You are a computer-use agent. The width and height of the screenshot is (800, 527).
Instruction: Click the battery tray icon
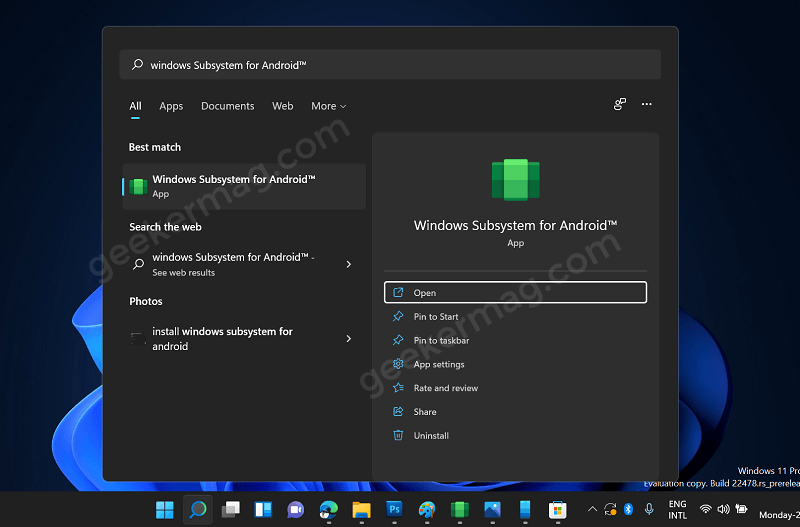tap(741, 509)
